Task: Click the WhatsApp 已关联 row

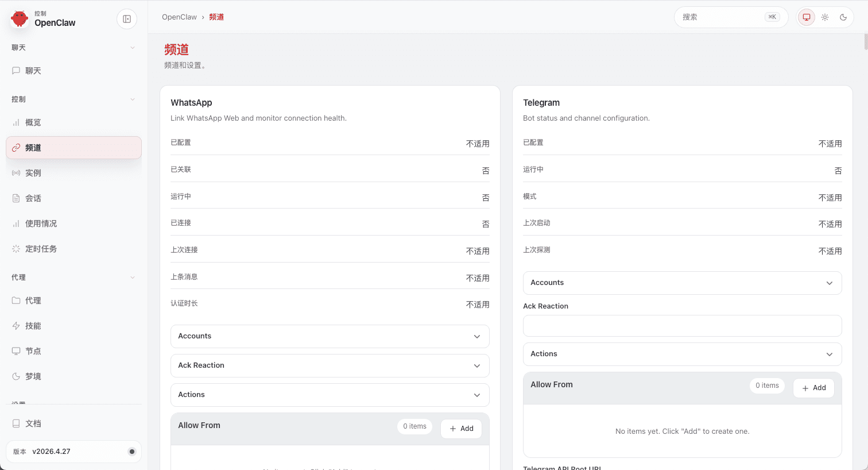Action: click(330, 169)
